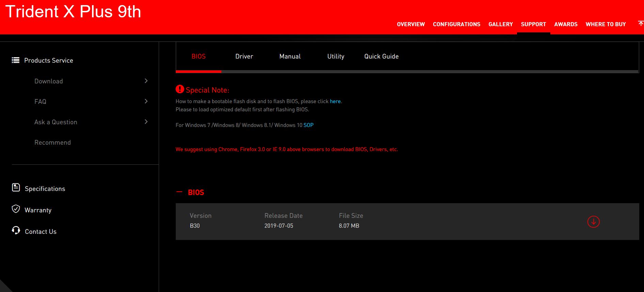Click the Specifications document icon

[16, 188]
